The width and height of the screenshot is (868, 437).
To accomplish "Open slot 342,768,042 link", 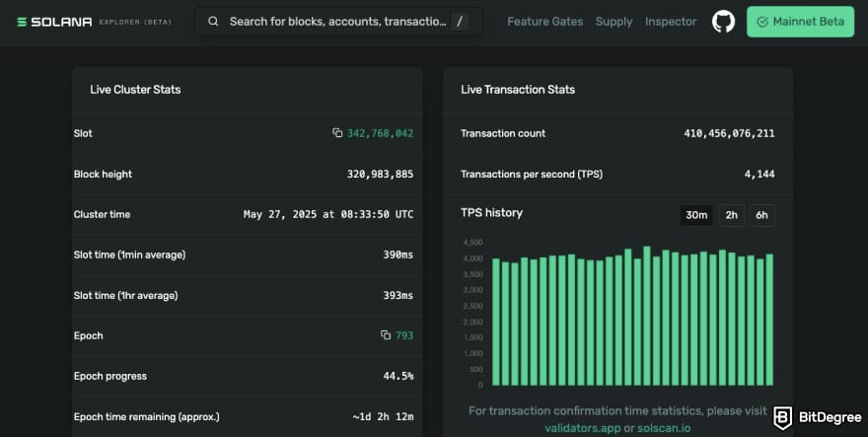I will click(x=380, y=133).
